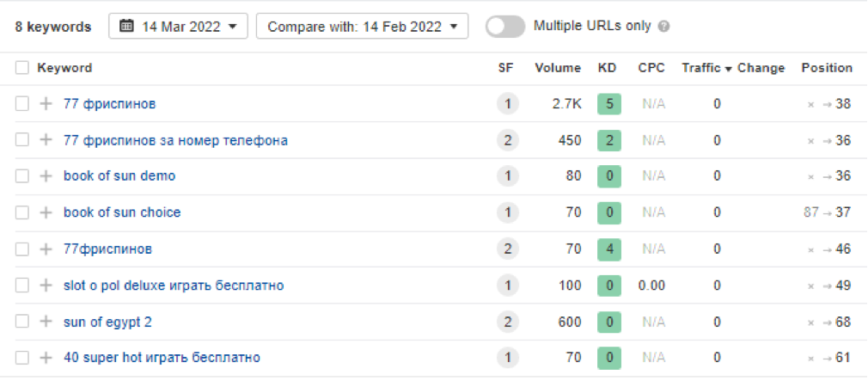This screenshot has width=868, height=381.
Task: Click the Position column header
Action: 827,68
